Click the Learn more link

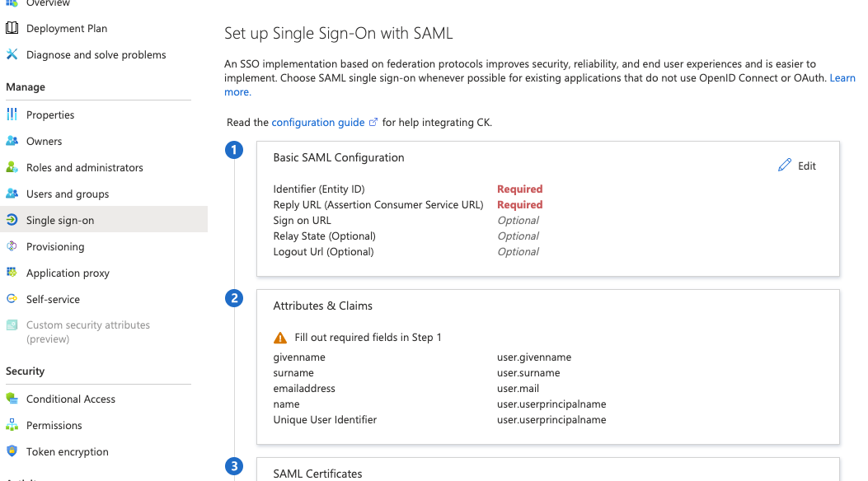pyautogui.click(x=842, y=77)
